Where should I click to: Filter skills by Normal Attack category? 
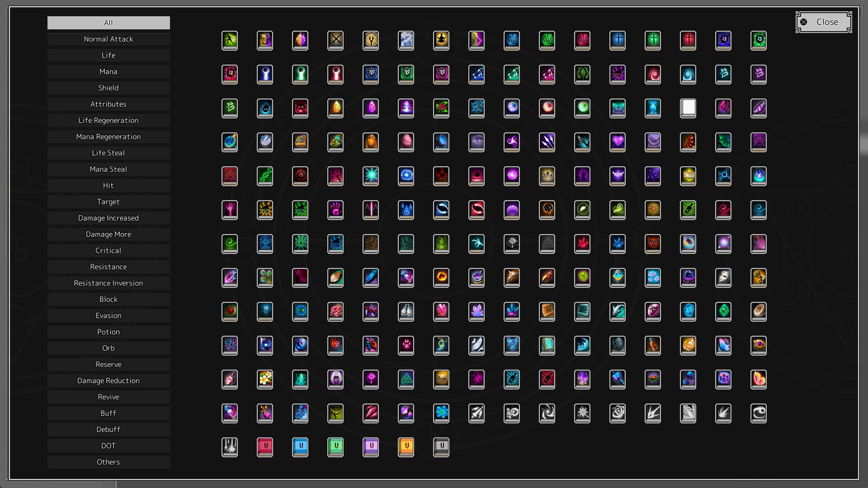108,39
